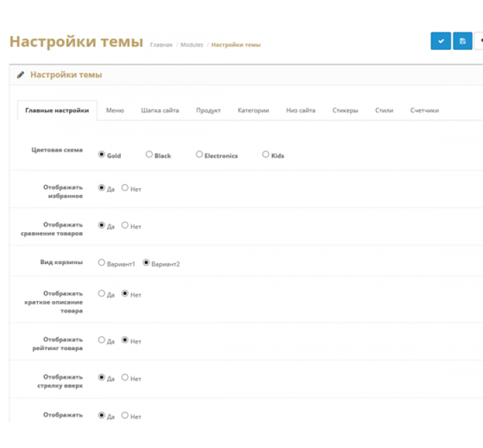Enable Да for сравнение товаров
This screenshot has width=483, height=448.
click(101, 225)
